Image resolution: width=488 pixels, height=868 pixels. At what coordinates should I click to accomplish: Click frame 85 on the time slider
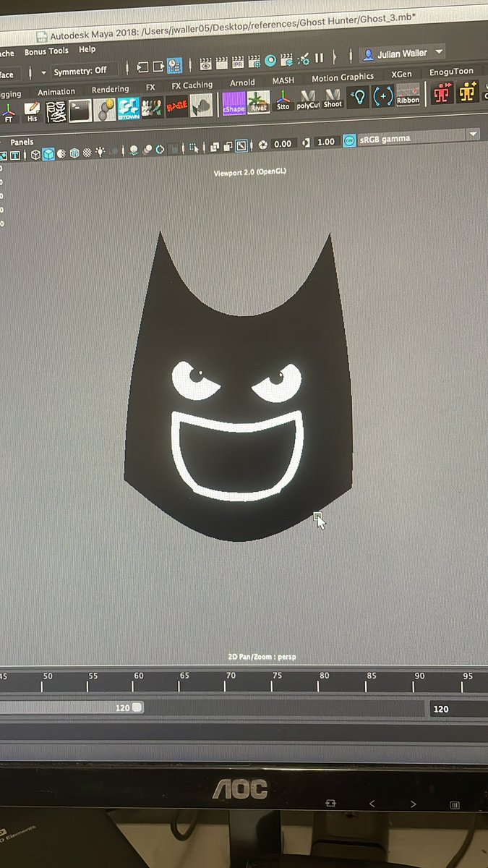[371, 680]
